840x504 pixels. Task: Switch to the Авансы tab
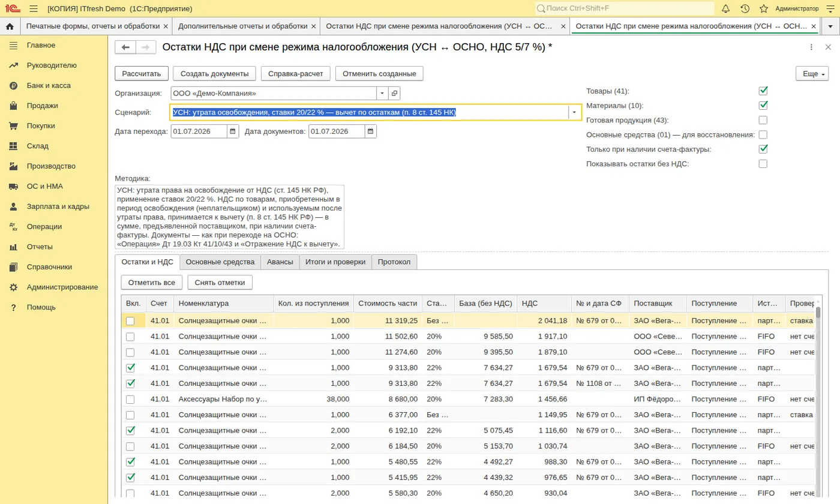coord(280,262)
